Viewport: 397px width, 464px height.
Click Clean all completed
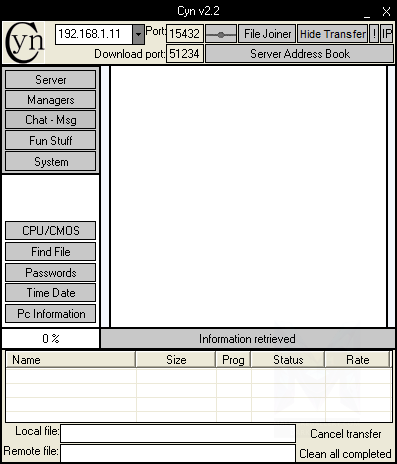[x=345, y=454]
